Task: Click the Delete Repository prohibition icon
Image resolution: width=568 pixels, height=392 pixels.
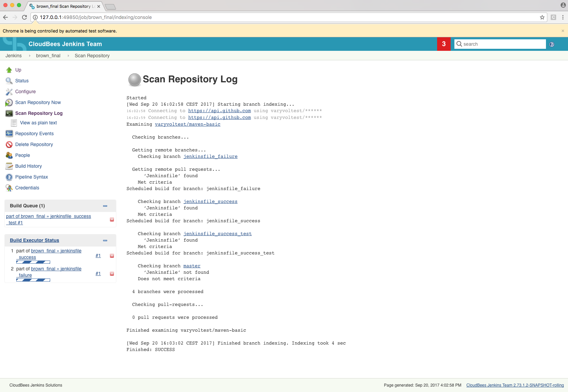Action: click(x=9, y=144)
